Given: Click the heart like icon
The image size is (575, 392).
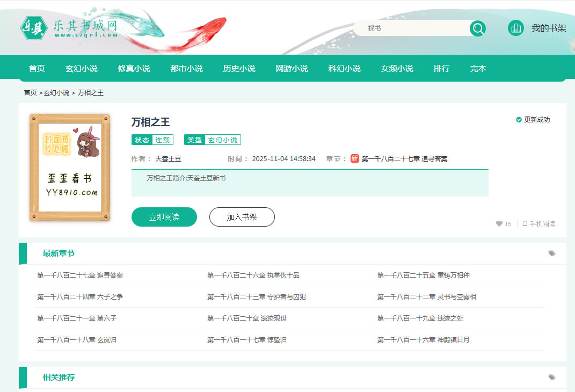Looking at the screenshot, I should click(x=499, y=224).
